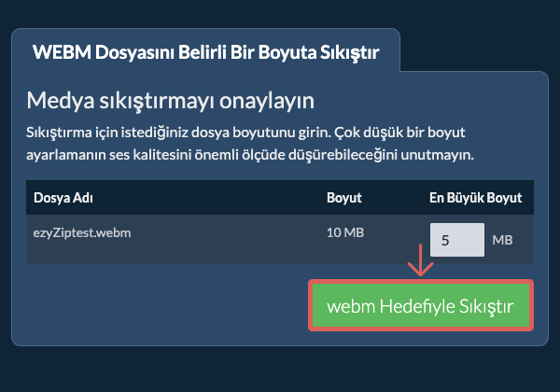Screen dimensions: 560x392
Task: Select the 'WEBM Dosyasını Belirli Bir Boyuta Sıkıştır' tab
Action: coord(205,52)
